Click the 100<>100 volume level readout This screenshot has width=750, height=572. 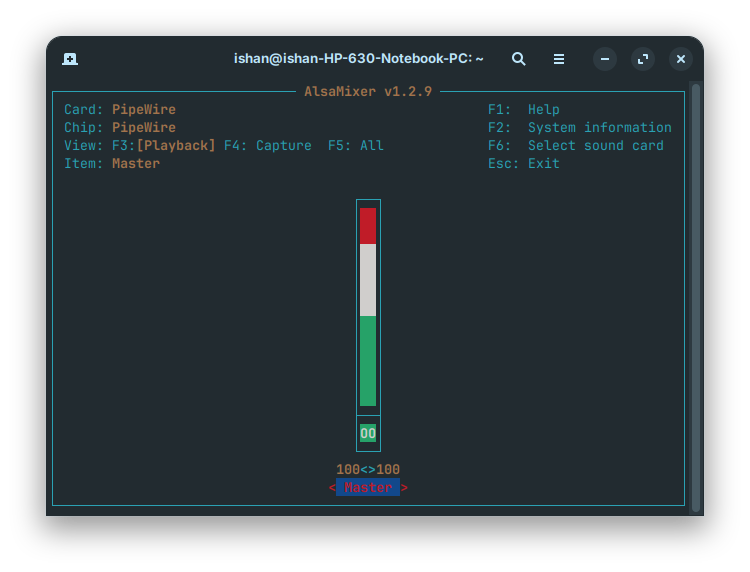(x=368, y=470)
